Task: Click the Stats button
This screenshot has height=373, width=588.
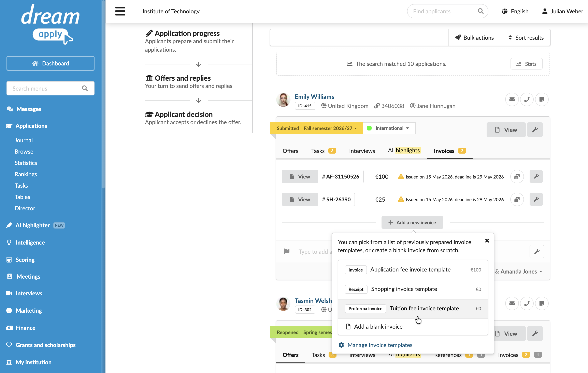Action: (x=526, y=64)
